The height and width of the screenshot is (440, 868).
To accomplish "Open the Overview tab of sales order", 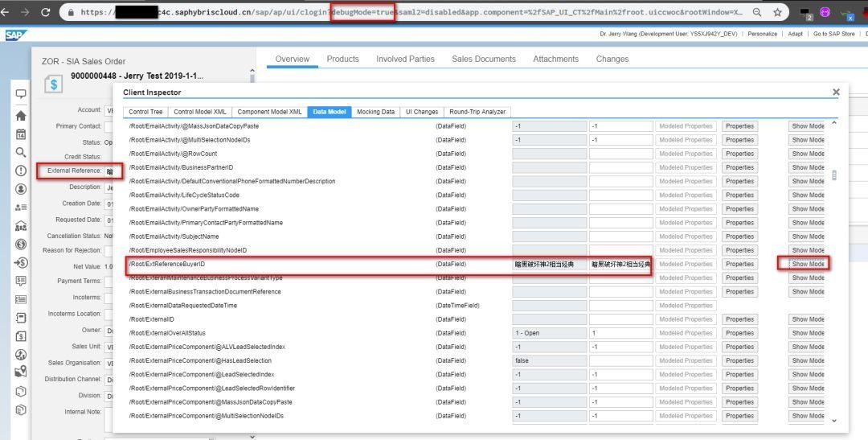I will click(x=293, y=59).
